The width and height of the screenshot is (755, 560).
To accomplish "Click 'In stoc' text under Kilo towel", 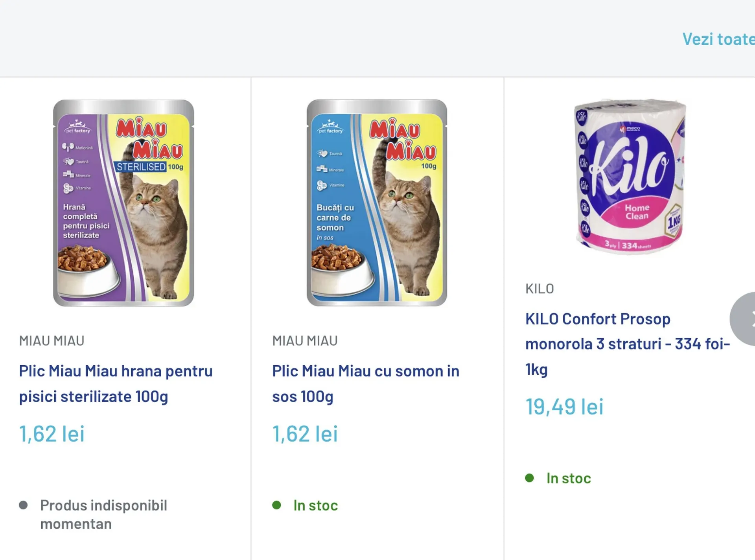I will (569, 478).
